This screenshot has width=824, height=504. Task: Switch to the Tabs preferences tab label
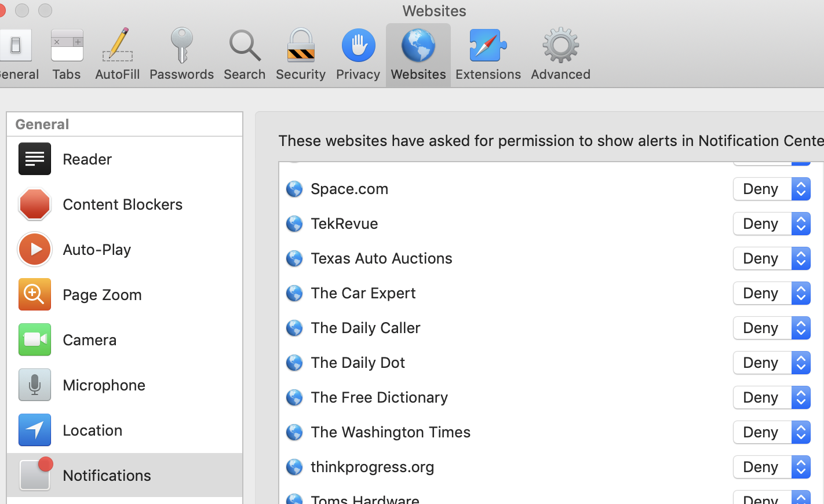click(x=67, y=74)
